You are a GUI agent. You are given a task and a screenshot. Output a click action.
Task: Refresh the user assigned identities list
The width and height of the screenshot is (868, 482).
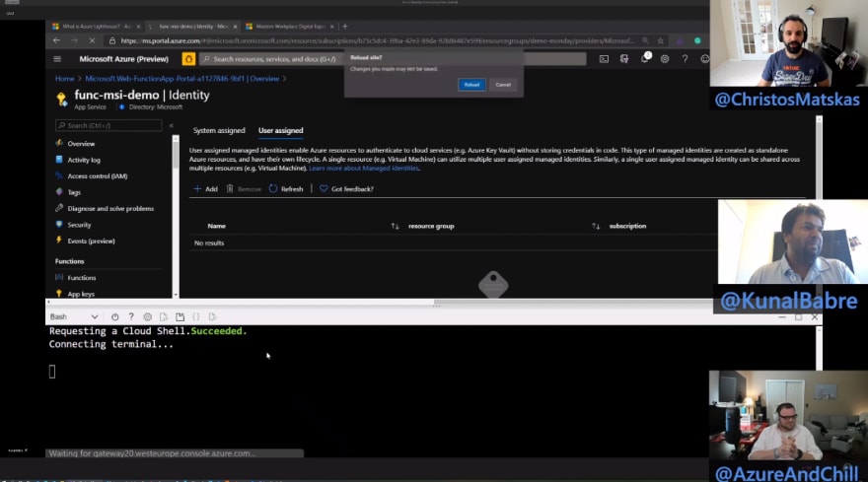coord(286,189)
